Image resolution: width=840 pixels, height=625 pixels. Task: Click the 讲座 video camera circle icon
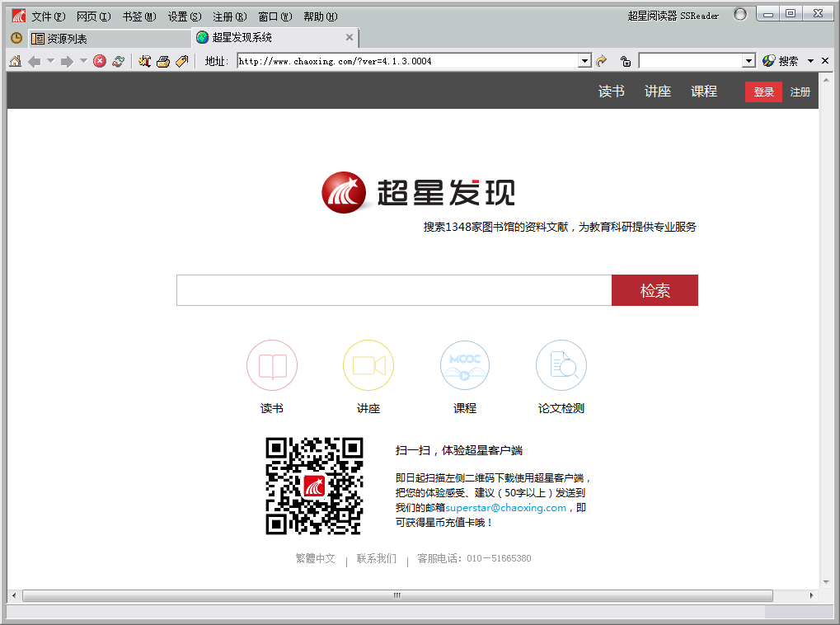[x=368, y=365]
